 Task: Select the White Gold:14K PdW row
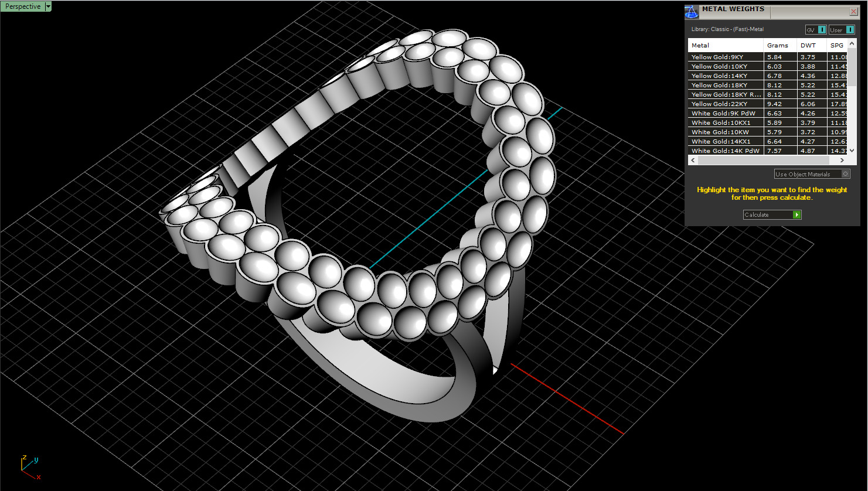point(768,151)
